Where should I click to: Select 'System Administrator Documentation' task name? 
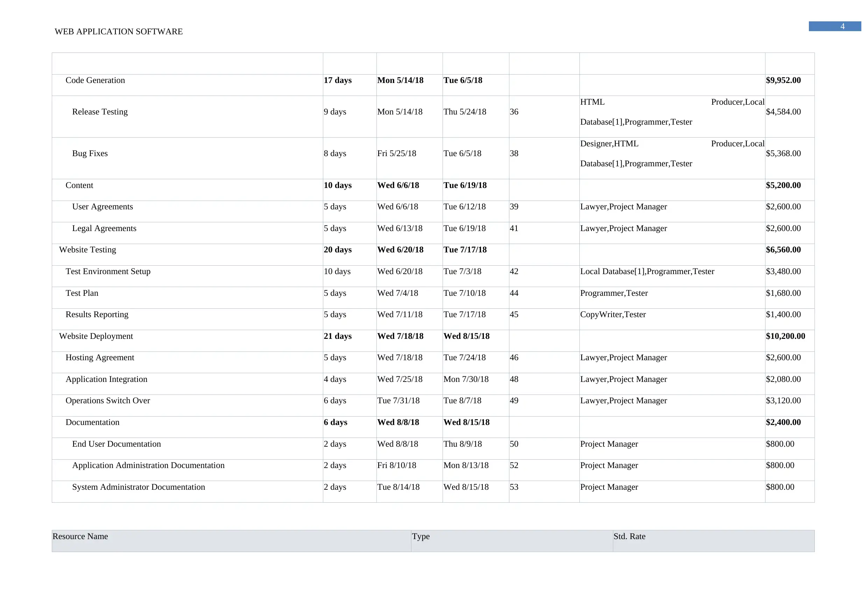[x=139, y=487]
